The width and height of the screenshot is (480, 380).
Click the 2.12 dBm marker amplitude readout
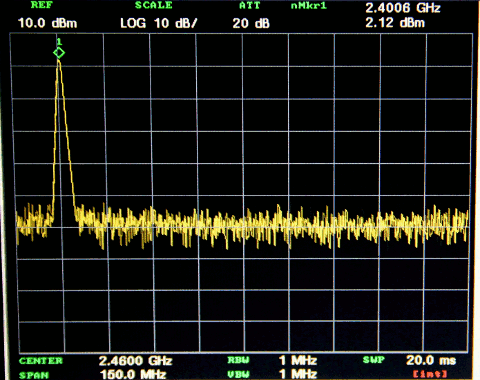[395, 23]
